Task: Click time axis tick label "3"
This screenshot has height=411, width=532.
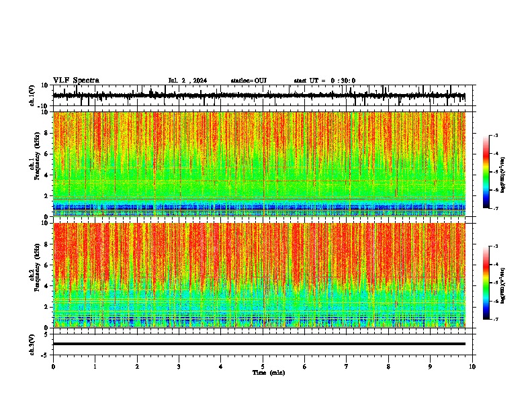Action: click(x=179, y=367)
